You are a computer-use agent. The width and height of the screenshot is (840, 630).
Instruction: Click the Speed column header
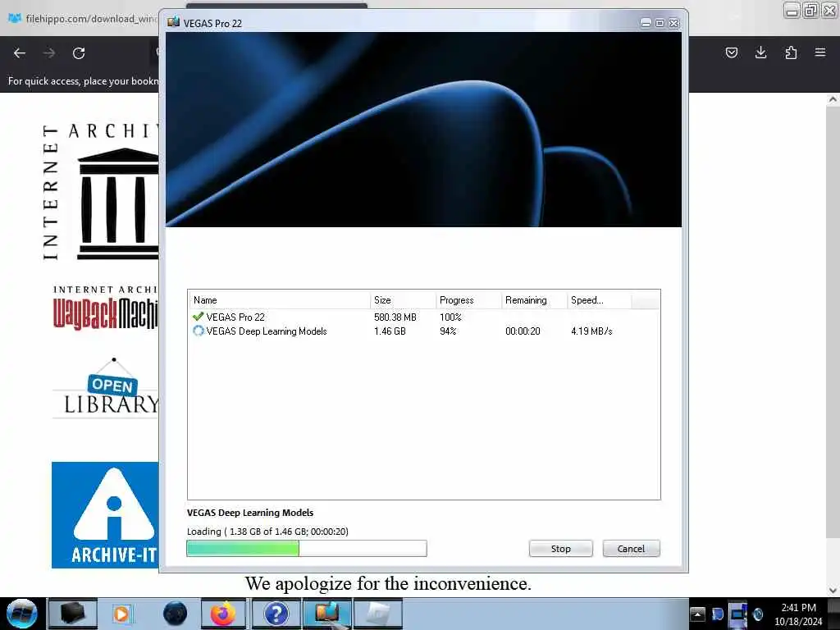(x=599, y=300)
